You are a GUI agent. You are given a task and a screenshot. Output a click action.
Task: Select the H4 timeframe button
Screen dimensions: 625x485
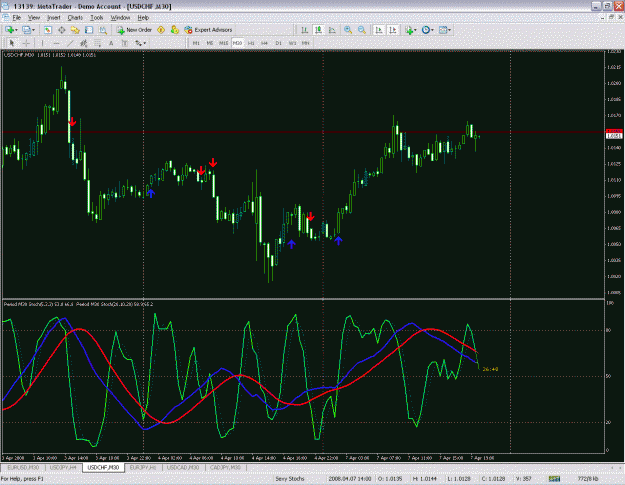(x=265, y=43)
